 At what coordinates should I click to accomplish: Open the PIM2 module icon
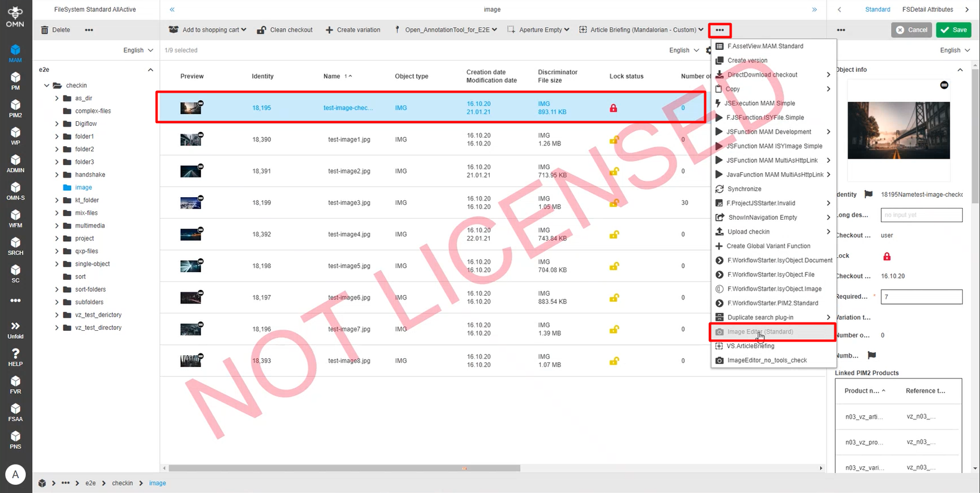[x=15, y=108]
